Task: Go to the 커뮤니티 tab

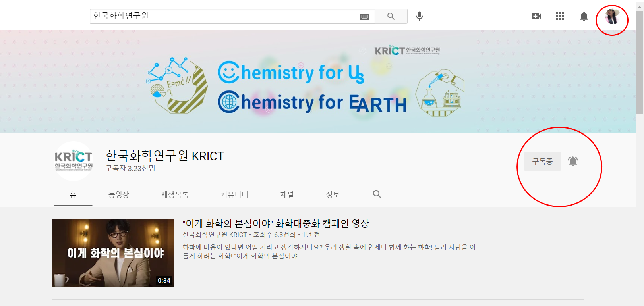Action: pyautogui.click(x=234, y=194)
